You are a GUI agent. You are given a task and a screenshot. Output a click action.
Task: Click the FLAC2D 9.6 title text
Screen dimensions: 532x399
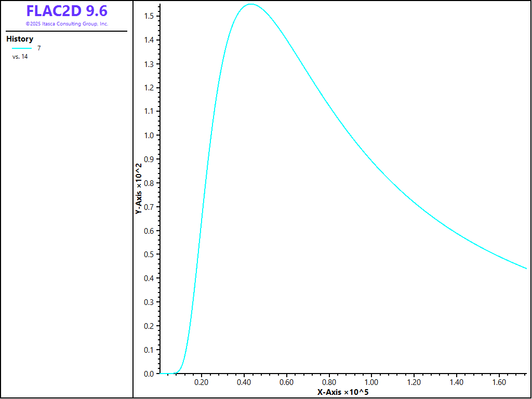[66, 11]
